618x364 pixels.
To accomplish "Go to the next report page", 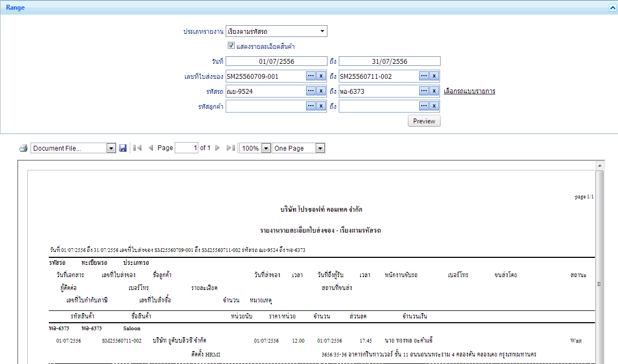I will [x=218, y=148].
